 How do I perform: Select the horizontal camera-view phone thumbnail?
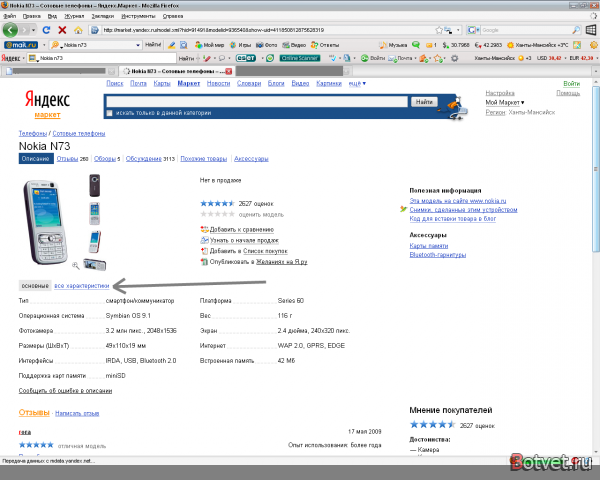tap(95, 264)
